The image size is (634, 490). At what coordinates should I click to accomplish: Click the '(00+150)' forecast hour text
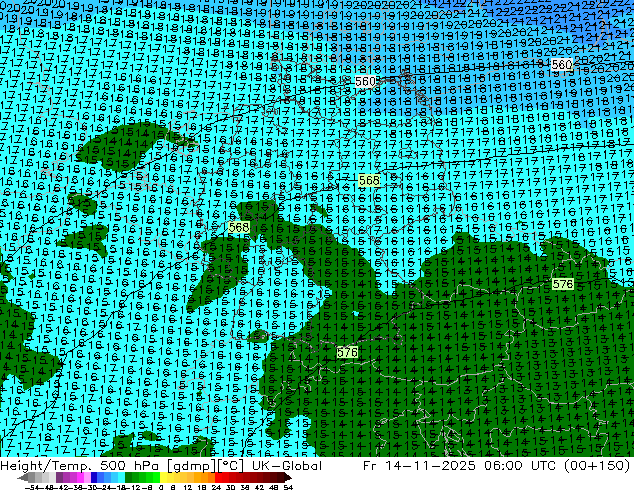click(x=598, y=466)
